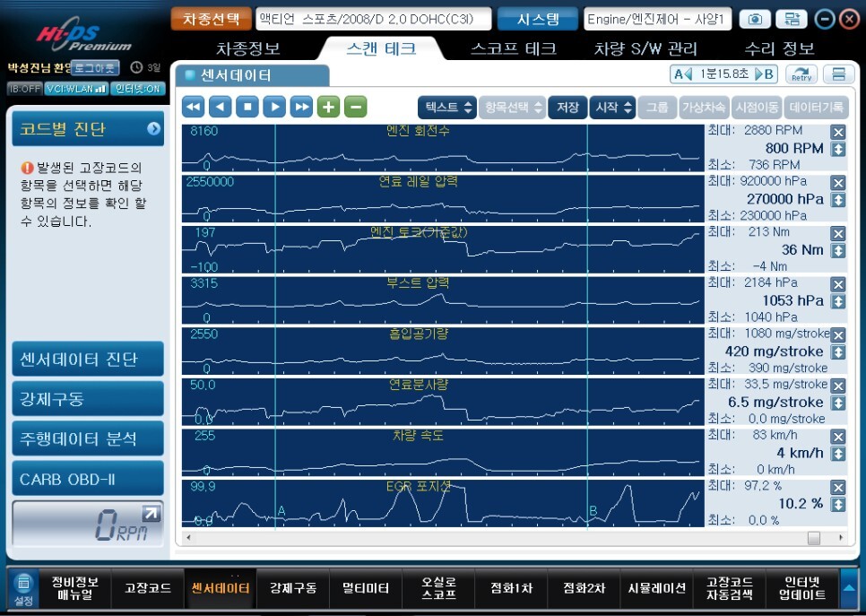Viewport: 866px width, 616px height.
Task: Zoom in graph with green plus icon
Action: point(329,108)
